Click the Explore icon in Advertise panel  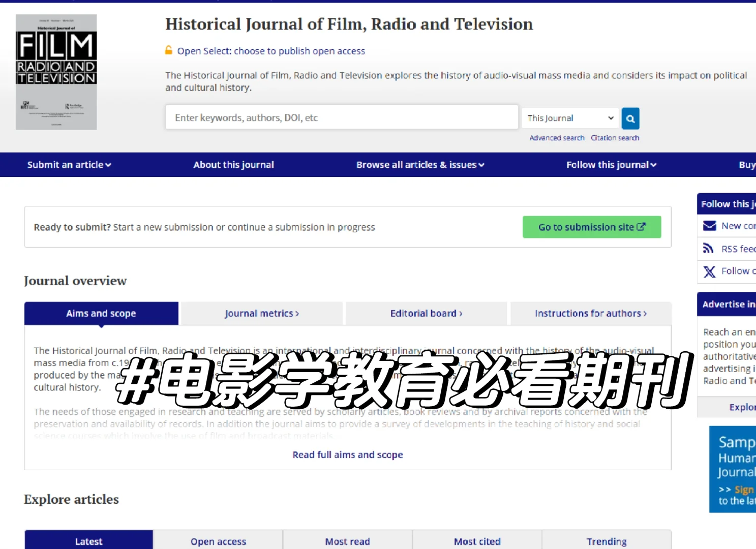pyautogui.click(x=742, y=407)
